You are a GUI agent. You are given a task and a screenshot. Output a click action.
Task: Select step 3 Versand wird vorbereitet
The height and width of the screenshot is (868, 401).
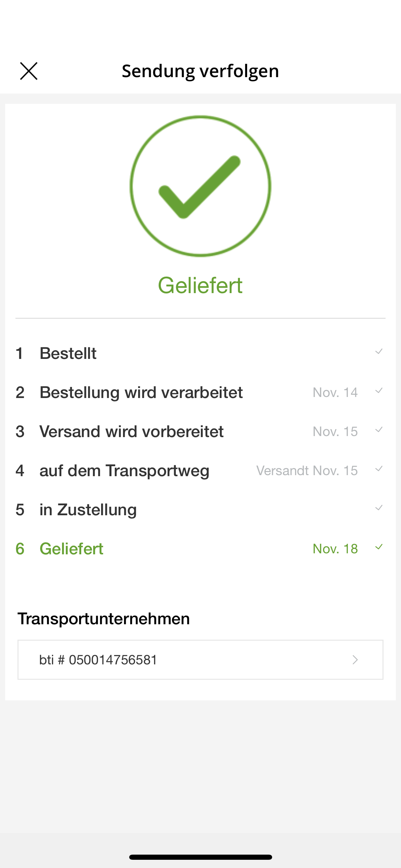[131, 432]
